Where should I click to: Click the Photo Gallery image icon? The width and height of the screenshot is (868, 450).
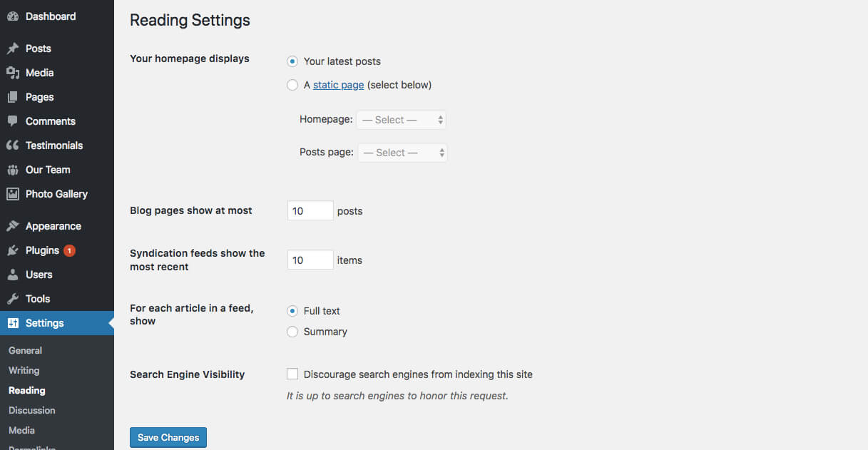click(13, 194)
